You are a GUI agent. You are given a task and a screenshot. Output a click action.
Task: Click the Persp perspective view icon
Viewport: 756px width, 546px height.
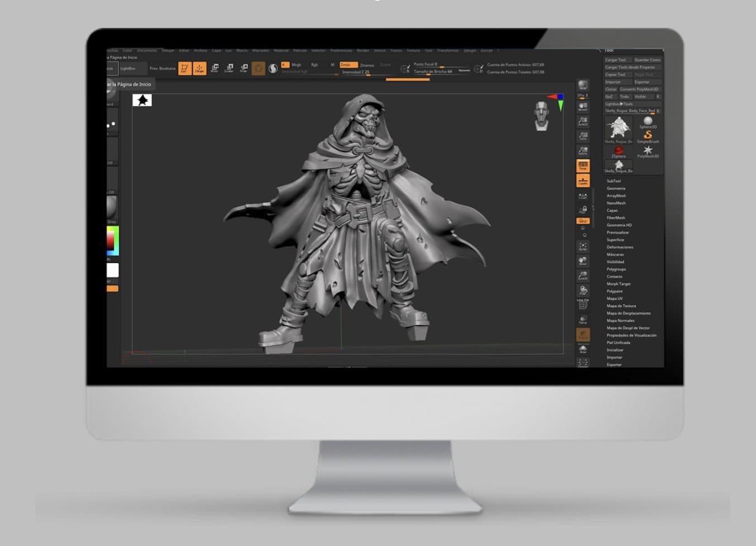click(x=583, y=166)
